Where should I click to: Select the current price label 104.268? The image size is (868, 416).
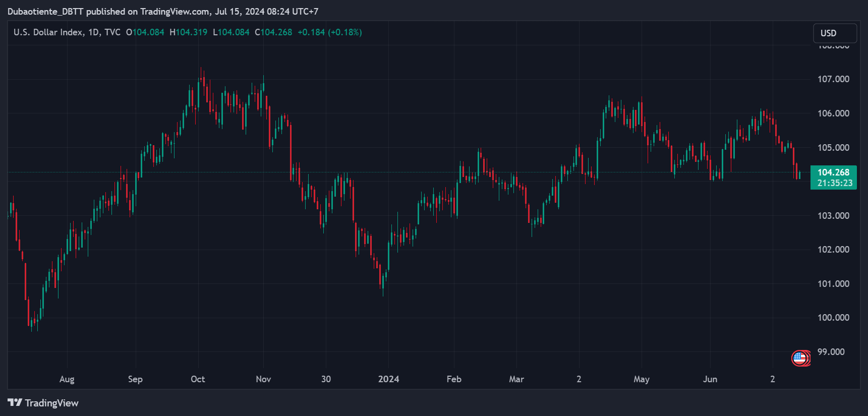click(833, 172)
